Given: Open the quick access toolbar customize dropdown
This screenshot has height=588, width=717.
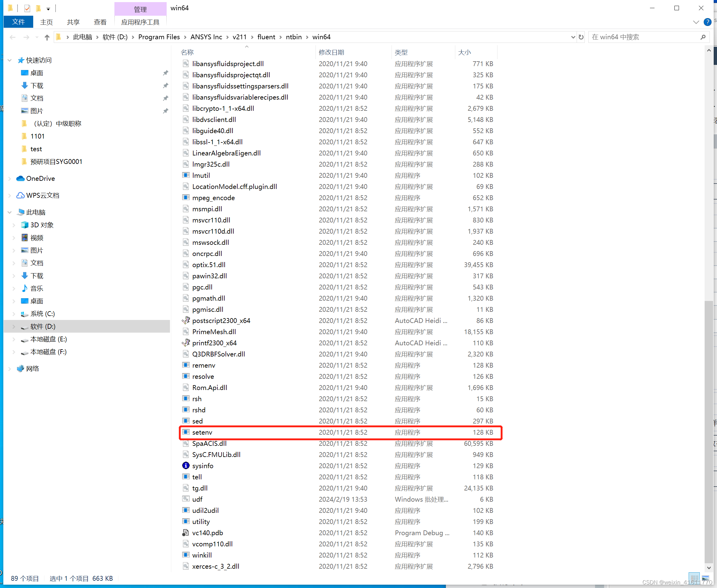Looking at the screenshot, I should [x=48, y=8].
